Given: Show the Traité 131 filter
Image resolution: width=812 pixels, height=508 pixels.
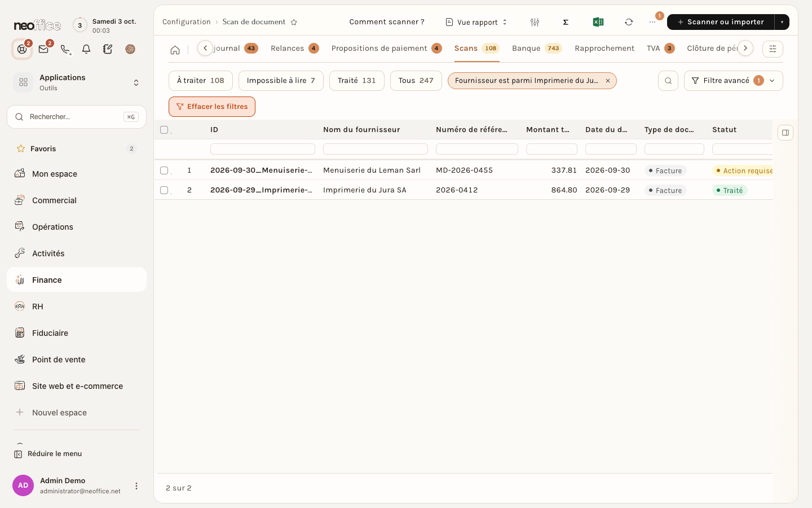Looking at the screenshot, I should pos(357,81).
